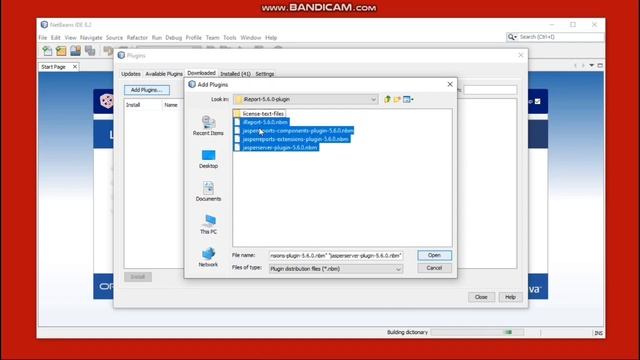640x360 pixels.
Task: Click the Name column header
Action: point(171,105)
